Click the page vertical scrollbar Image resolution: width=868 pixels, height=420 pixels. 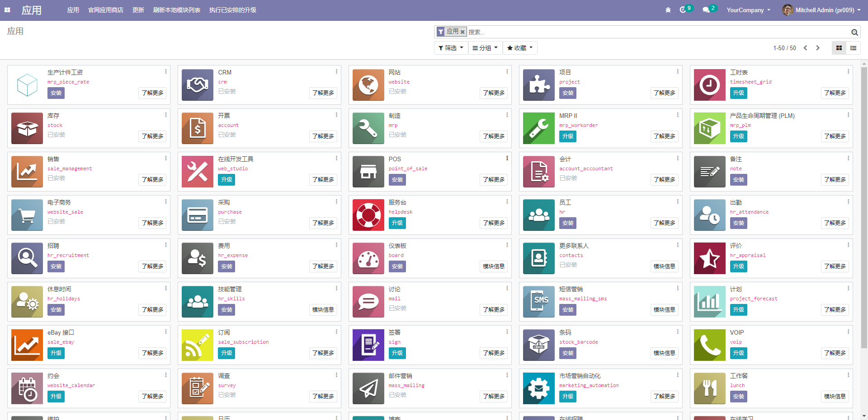[864, 208]
